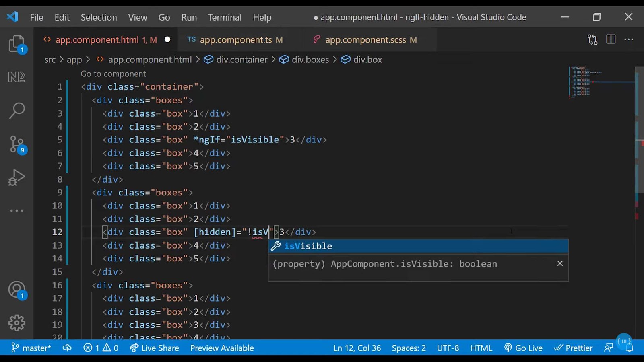
Task: Open the File menu
Action: (x=37, y=17)
